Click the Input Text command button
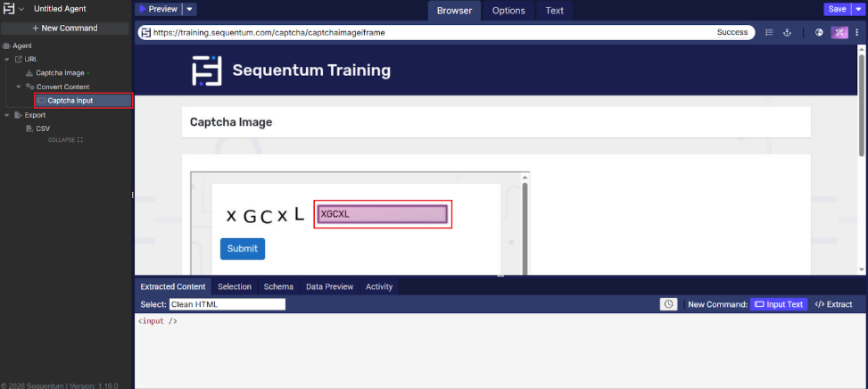Screen dimensions: 868x389 [779, 304]
